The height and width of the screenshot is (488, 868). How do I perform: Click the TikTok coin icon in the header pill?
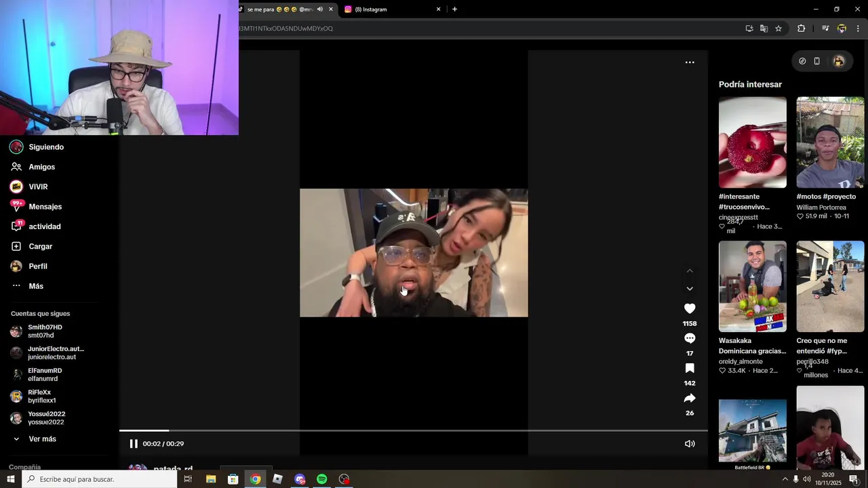(802, 61)
